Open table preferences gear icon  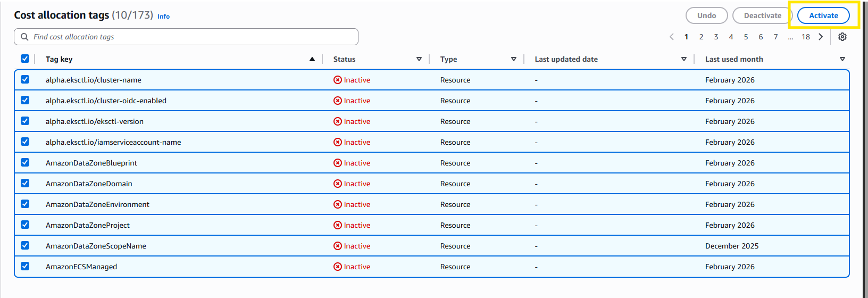pos(842,37)
